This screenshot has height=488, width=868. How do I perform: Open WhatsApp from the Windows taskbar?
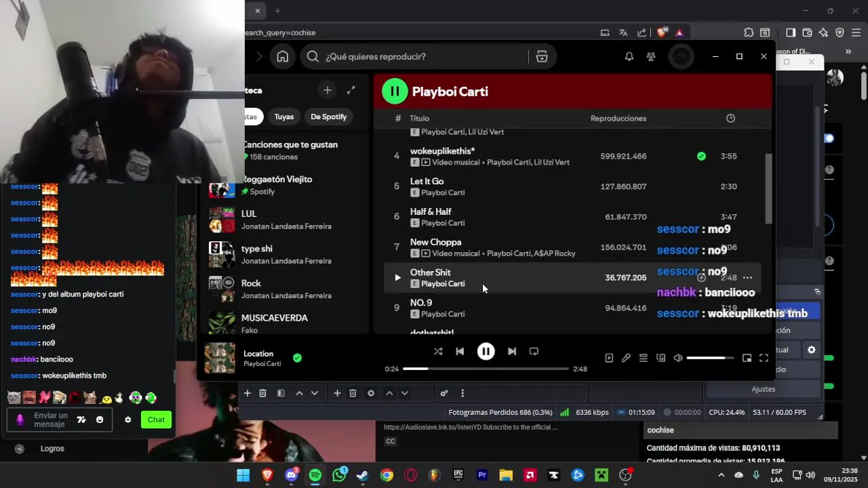[x=339, y=475]
